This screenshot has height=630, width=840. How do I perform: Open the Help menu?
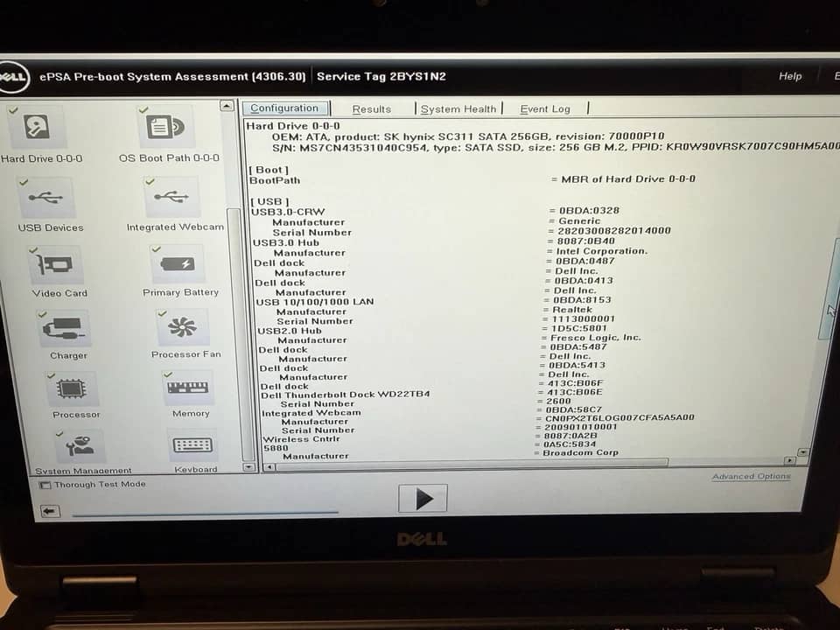coord(790,76)
